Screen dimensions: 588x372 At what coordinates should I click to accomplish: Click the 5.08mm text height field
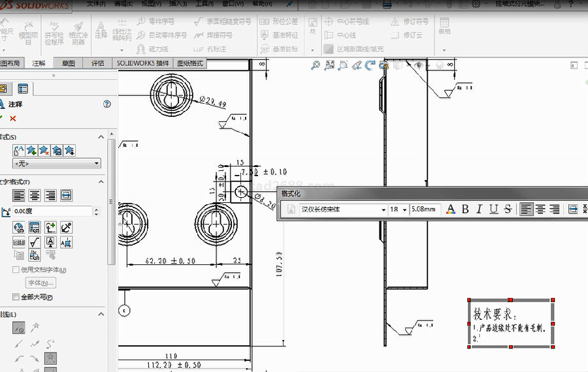pos(424,209)
